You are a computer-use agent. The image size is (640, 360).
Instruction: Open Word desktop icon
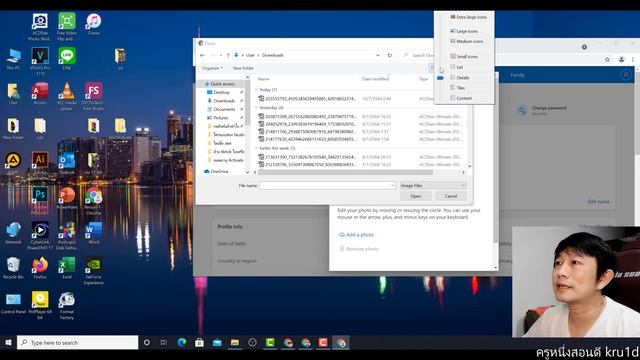pyautogui.click(x=93, y=233)
